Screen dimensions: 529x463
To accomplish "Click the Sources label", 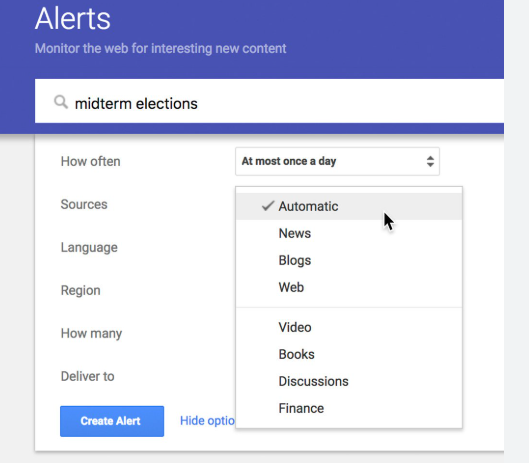I will pos(84,205).
